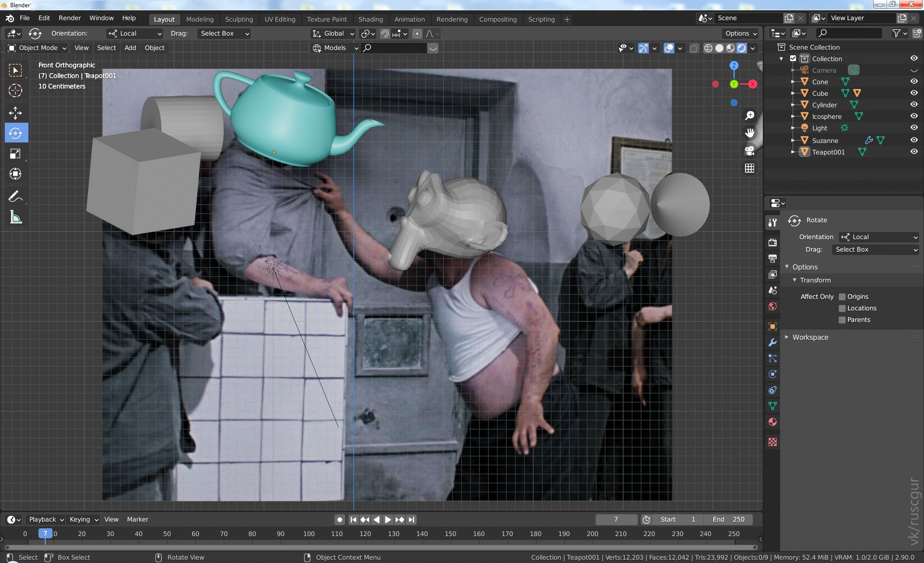924x563 pixels.
Task: Select the Scale tool
Action: click(15, 154)
